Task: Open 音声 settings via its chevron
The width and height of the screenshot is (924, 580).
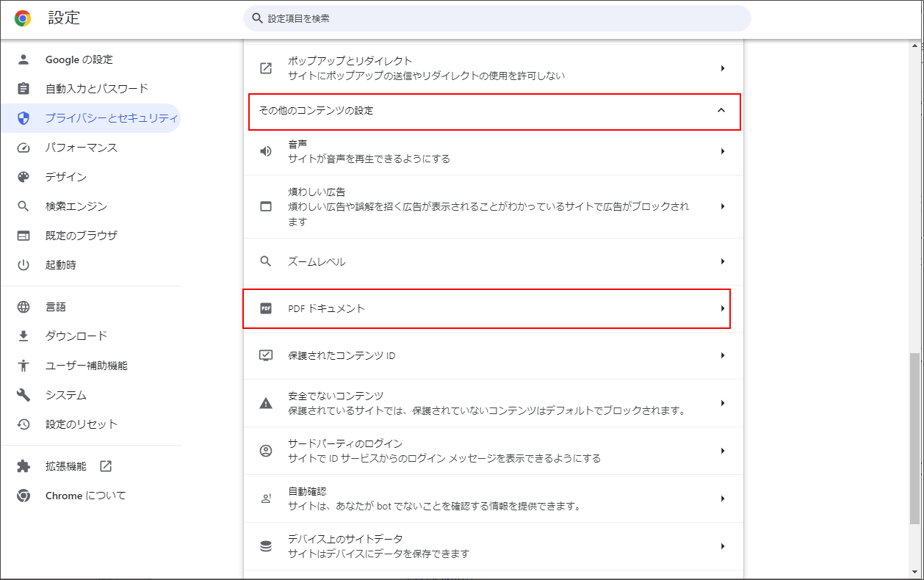Action: [722, 149]
